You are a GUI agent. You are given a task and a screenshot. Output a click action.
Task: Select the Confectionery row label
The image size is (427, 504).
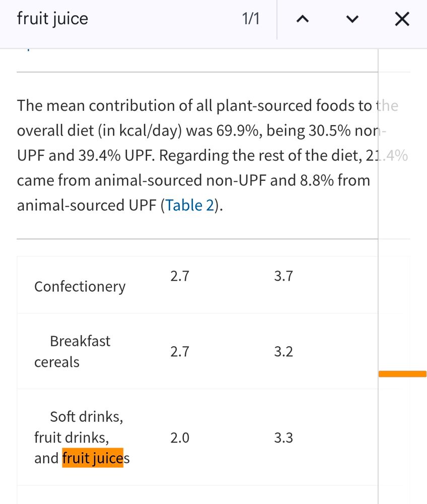[x=80, y=286]
